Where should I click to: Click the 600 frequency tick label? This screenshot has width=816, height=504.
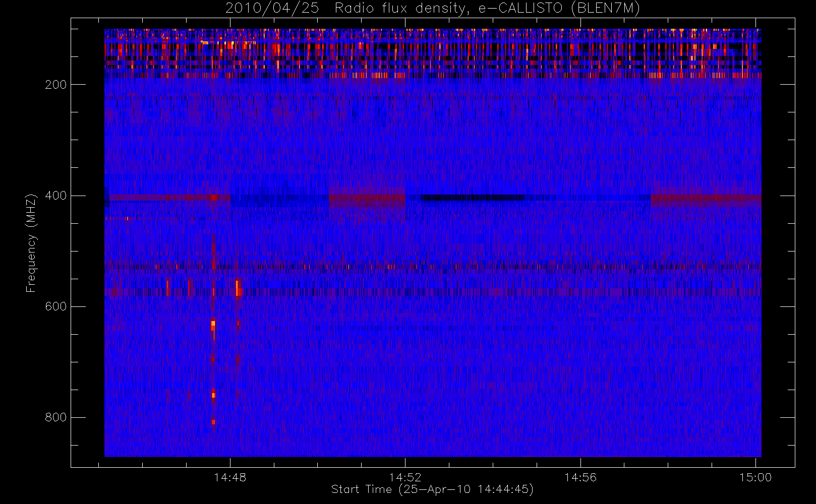pos(55,306)
